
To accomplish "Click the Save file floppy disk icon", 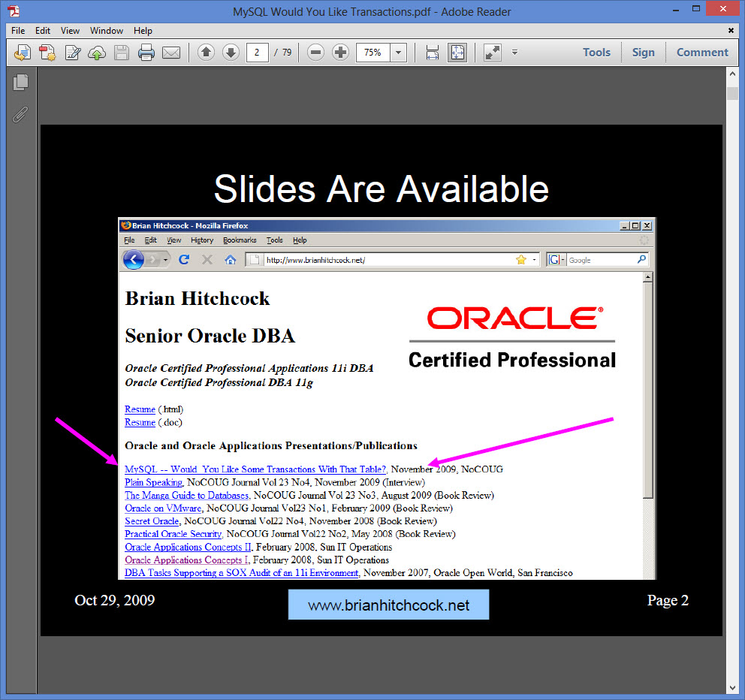I will [121, 53].
